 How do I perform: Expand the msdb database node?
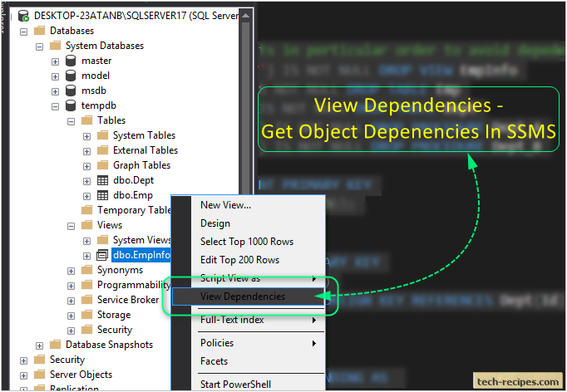coord(56,91)
